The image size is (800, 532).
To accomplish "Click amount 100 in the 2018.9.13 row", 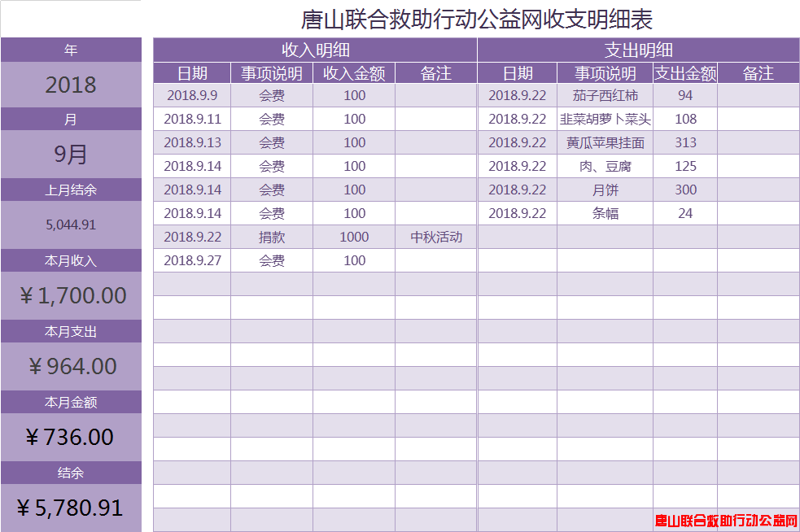I will coord(354,142).
